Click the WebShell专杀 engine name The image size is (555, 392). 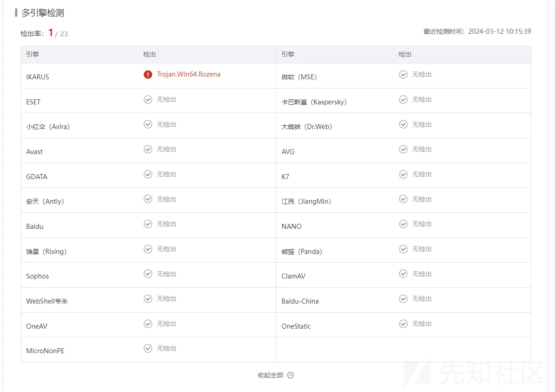click(47, 301)
